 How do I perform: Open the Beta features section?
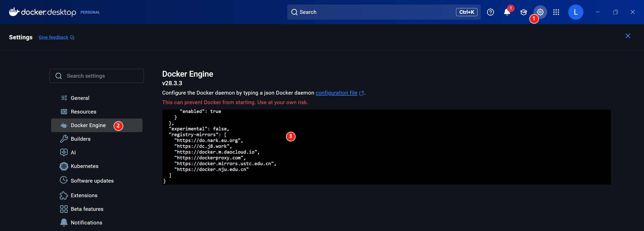(x=97, y=209)
